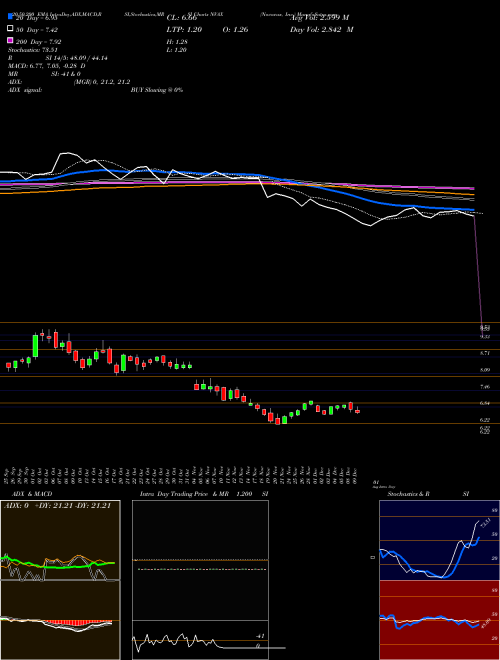Click the 'ADX & MACD' panel title
The width and height of the screenshot is (500, 660).
coord(32,494)
